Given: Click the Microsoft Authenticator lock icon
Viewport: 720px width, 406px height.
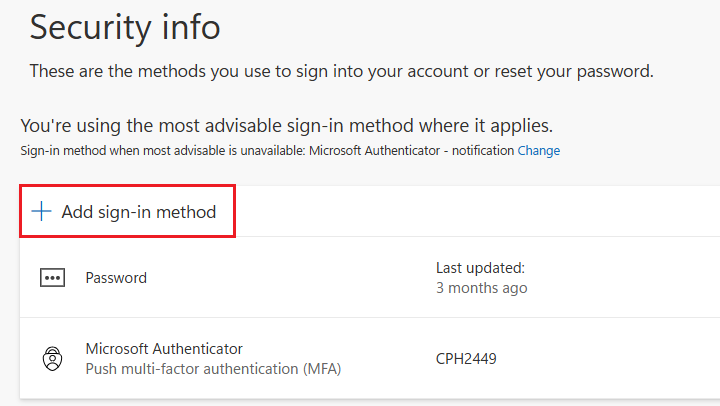Looking at the screenshot, I should coord(52,359).
